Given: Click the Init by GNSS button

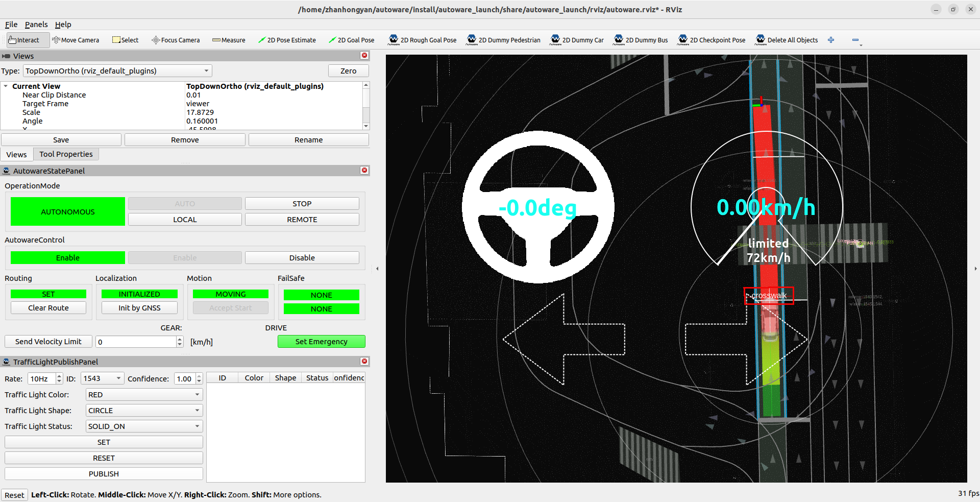Looking at the screenshot, I should [139, 308].
